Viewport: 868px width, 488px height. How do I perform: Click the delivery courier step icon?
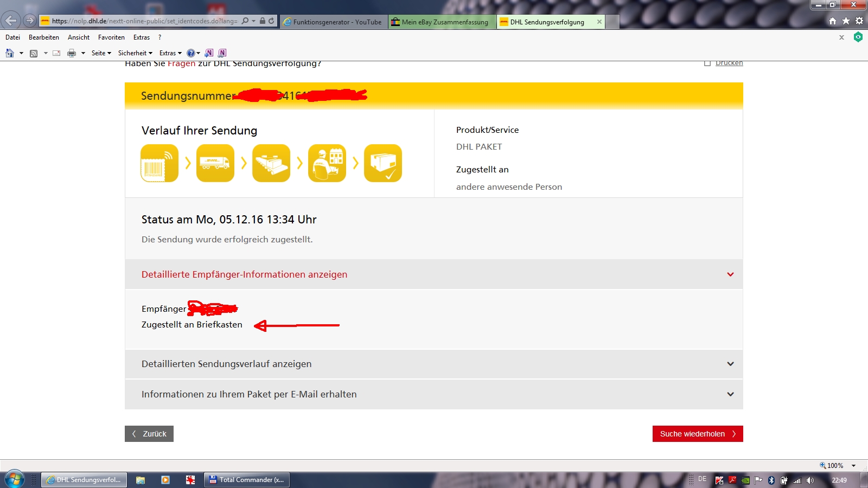click(327, 163)
